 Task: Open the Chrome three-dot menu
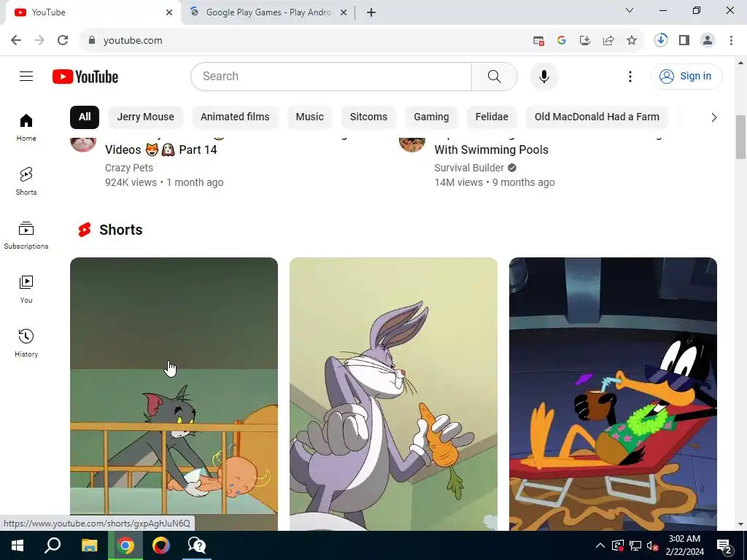pyautogui.click(x=731, y=41)
